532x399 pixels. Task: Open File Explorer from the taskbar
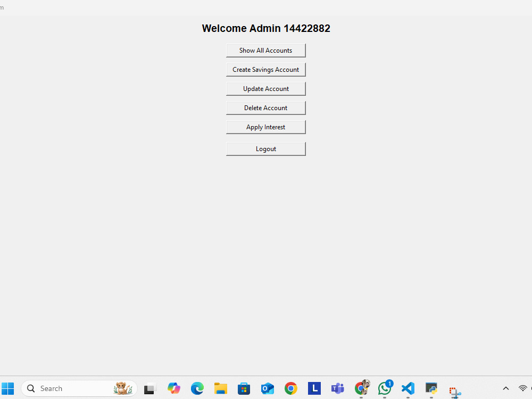coord(221,388)
